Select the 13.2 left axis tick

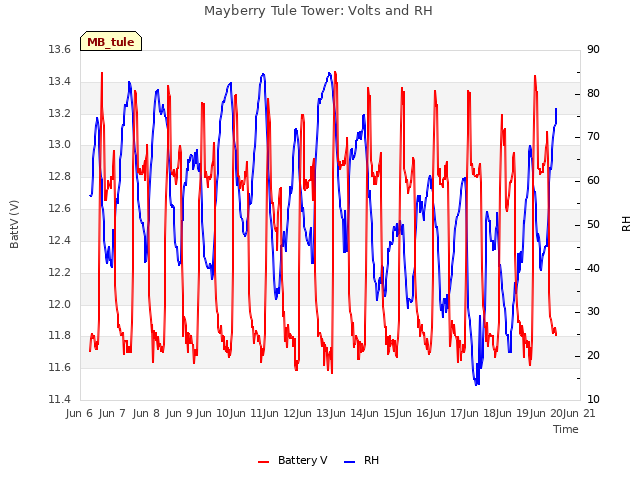tap(60, 113)
